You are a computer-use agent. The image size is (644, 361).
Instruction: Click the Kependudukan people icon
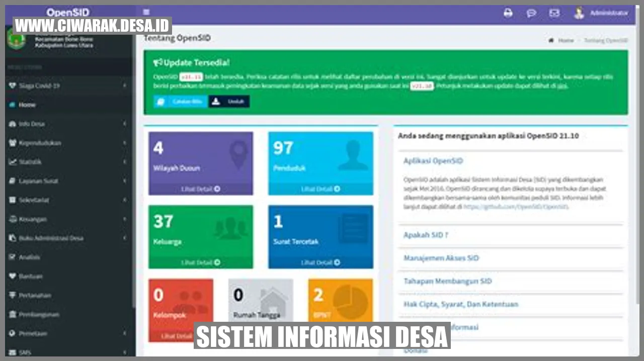(x=13, y=143)
